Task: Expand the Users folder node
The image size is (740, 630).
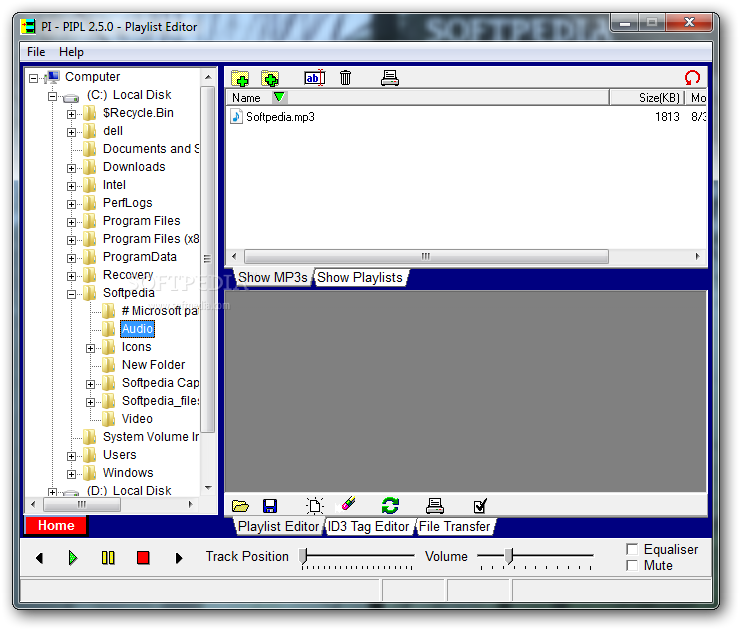Action: coord(71,456)
